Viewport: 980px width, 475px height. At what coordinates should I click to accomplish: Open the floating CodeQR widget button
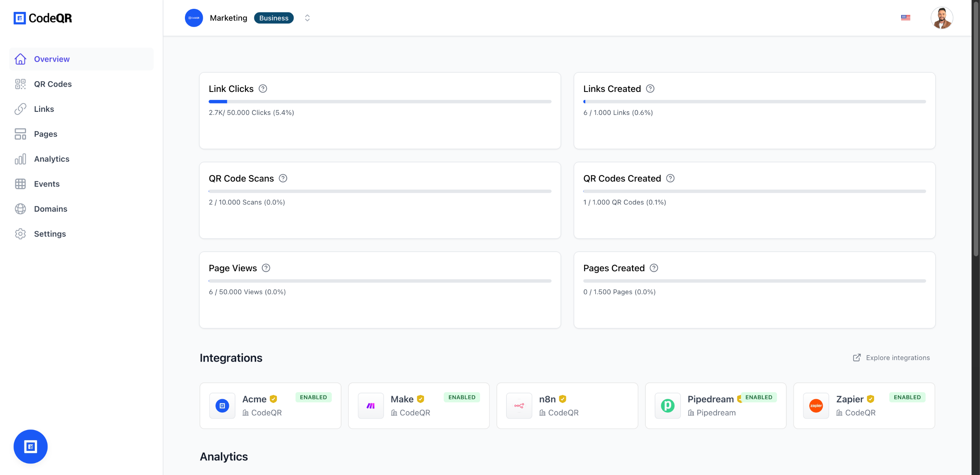click(x=31, y=446)
